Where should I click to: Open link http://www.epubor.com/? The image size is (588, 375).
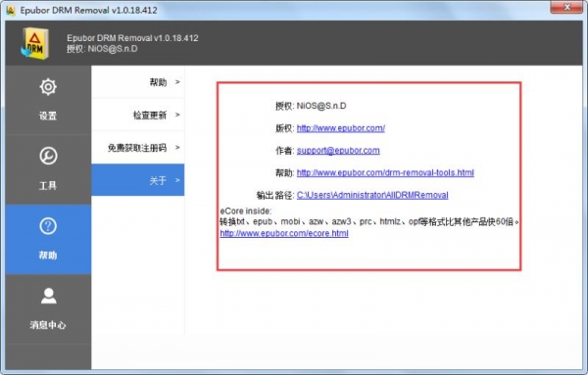tap(340, 128)
